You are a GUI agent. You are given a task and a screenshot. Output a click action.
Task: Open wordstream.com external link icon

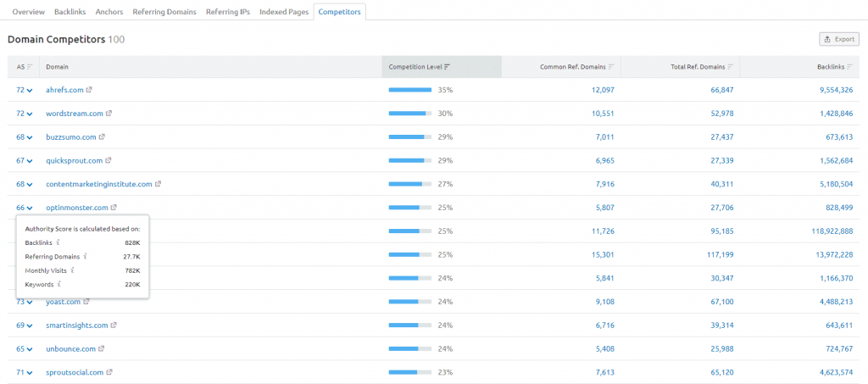pos(109,114)
